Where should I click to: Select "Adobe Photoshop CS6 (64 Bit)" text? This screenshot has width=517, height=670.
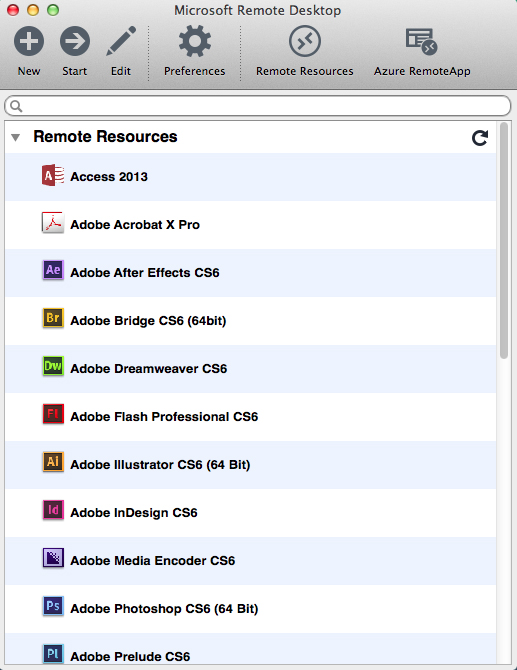click(x=164, y=608)
